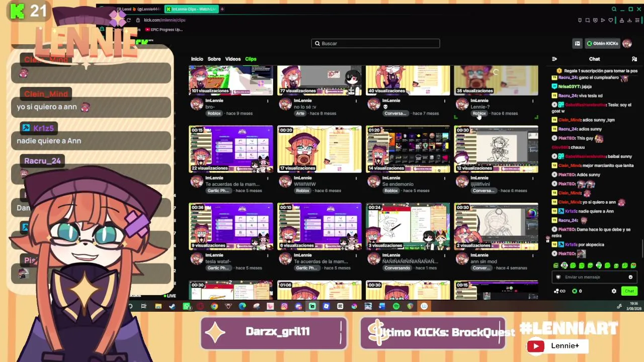Open the browser hamburger menu

tap(637, 20)
